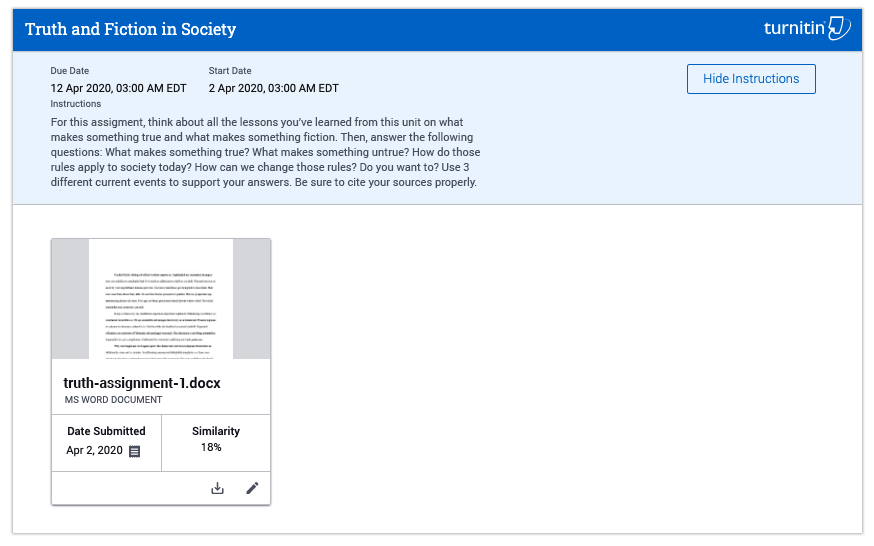The image size is (874, 546).
Task: Click the Turnitin swoosh logo icon
Action: pyautogui.click(x=839, y=28)
